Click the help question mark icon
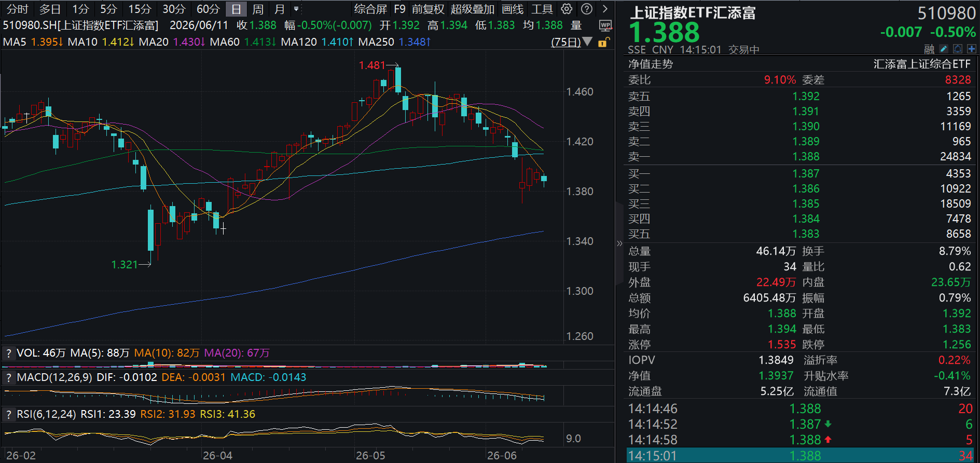 point(587,9)
